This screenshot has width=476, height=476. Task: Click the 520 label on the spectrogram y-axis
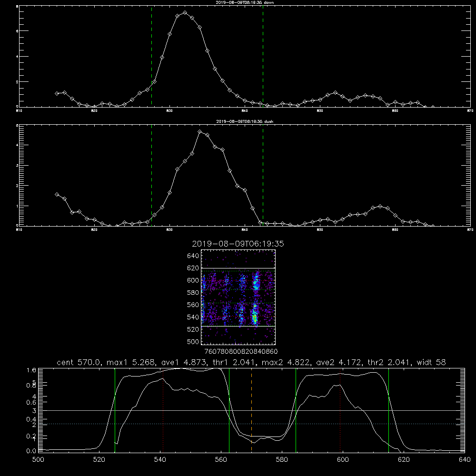(193, 329)
